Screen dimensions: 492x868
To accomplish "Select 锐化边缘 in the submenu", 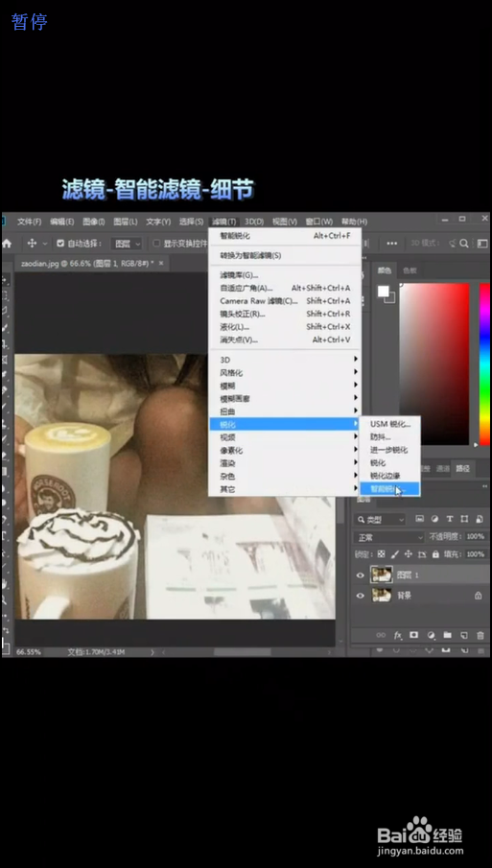I will click(389, 476).
